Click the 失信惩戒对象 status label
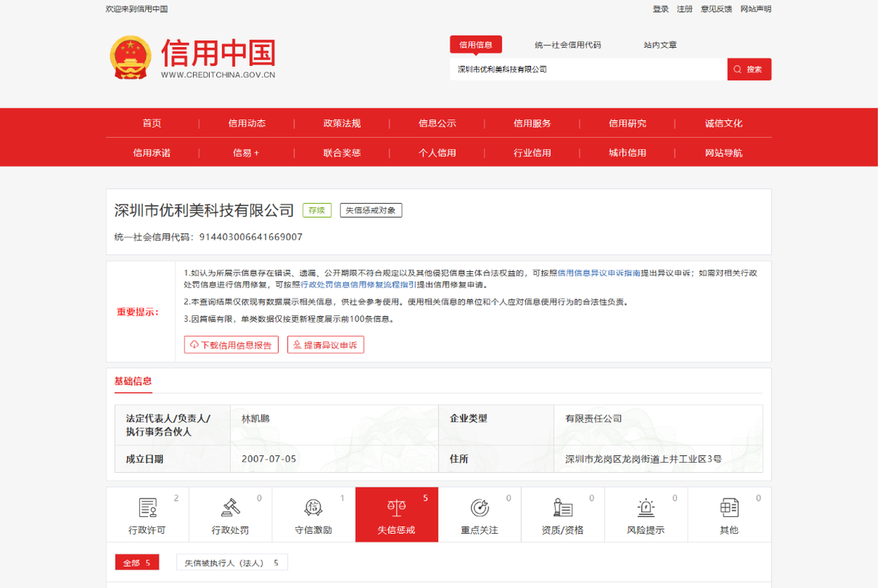The width and height of the screenshot is (880, 588). [x=370, y=210]
